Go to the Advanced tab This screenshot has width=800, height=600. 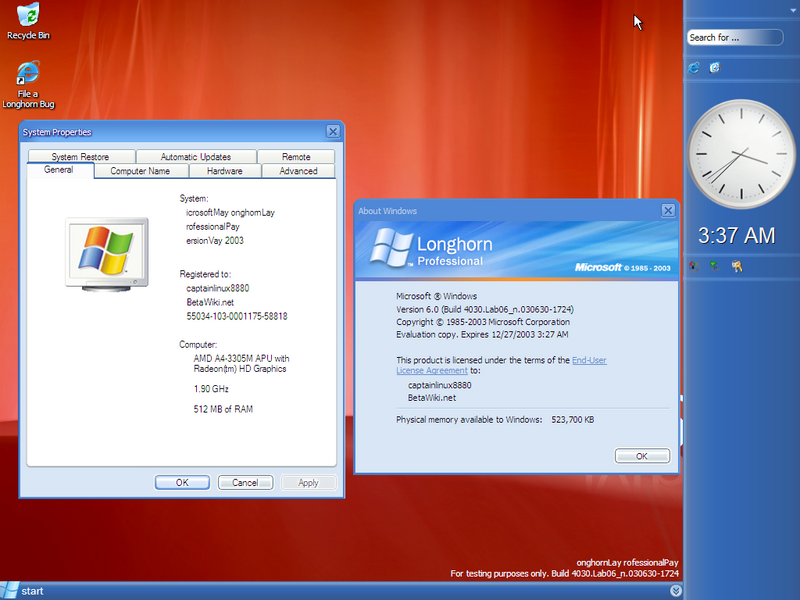click(298, 171)
